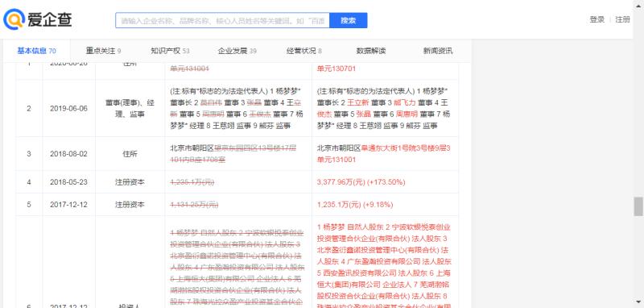Click row number 4 cell

[29, 181]
